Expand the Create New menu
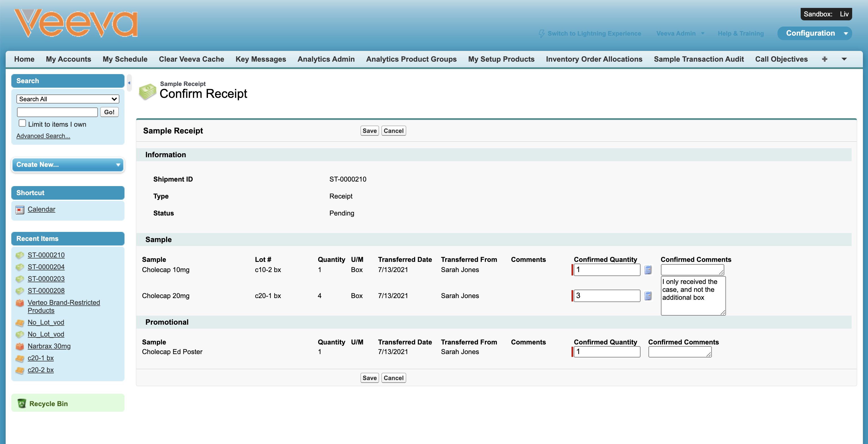 pyautogui.click(x=68, y=165)
